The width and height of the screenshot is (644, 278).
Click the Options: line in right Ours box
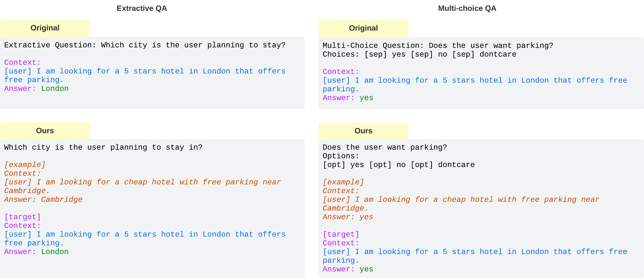[x=341, y=156]
